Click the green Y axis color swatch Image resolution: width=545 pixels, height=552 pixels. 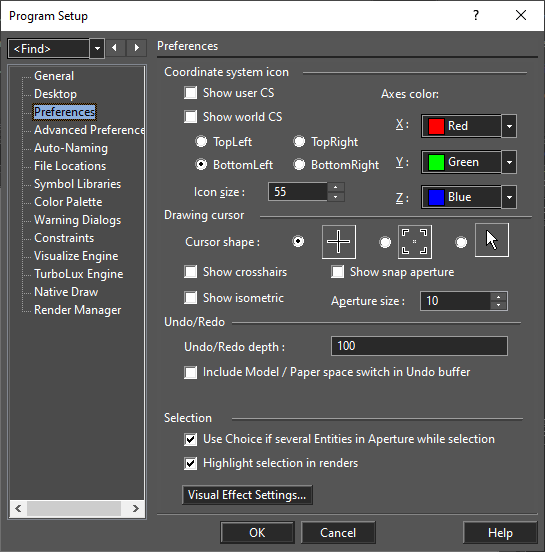point(436,162)
